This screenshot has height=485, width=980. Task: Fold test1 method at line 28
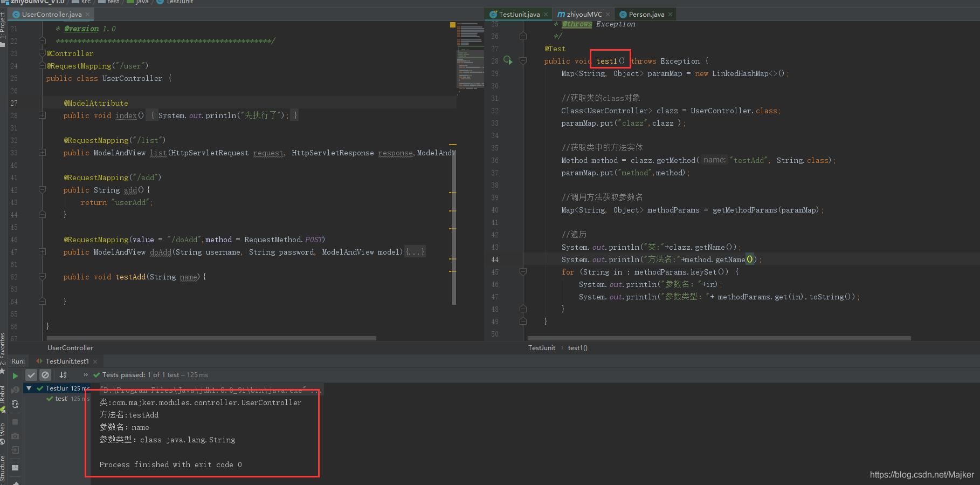click(523, 61)
